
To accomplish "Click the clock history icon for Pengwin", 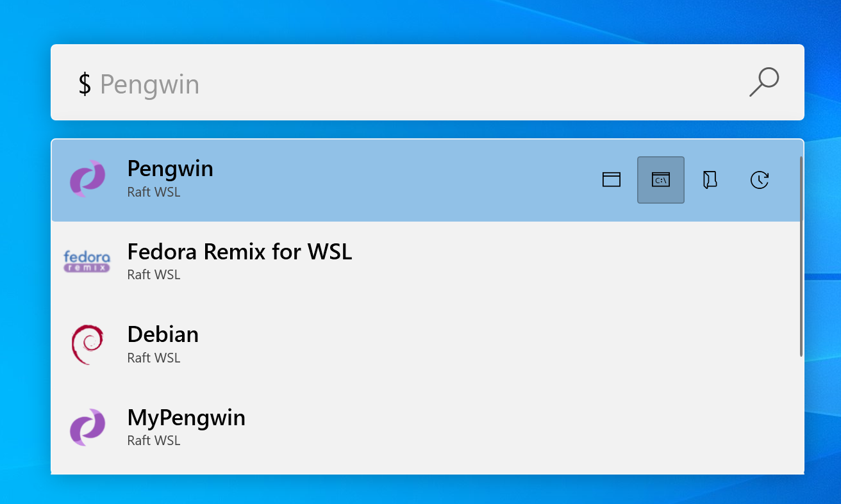I will click(x=760, y=180).
